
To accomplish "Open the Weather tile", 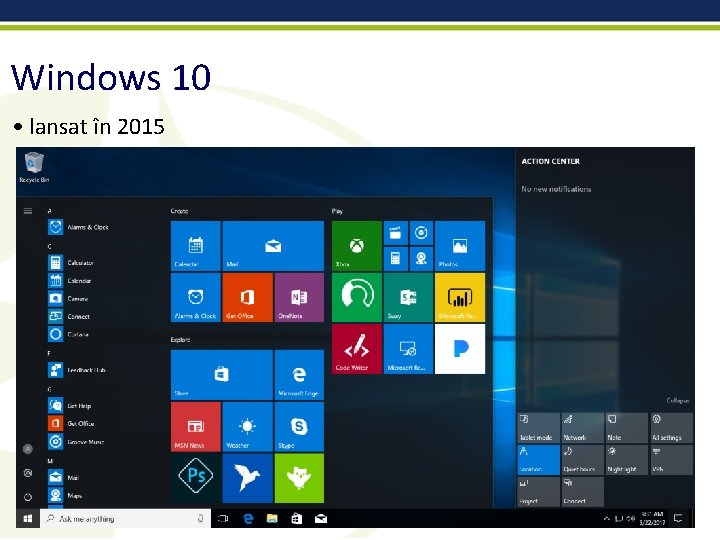I will tap(248, 427).
